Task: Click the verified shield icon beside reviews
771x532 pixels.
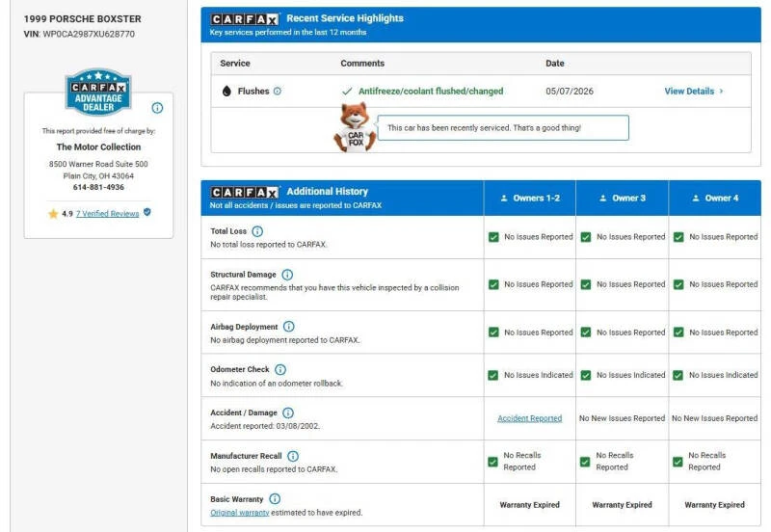Action: click(147, 212)
